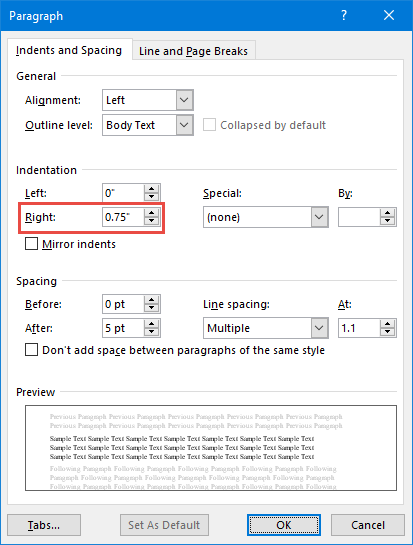This screenshot has height=545, width=413.
Task: Increase After spacing with up arrow
Action: 152,324
